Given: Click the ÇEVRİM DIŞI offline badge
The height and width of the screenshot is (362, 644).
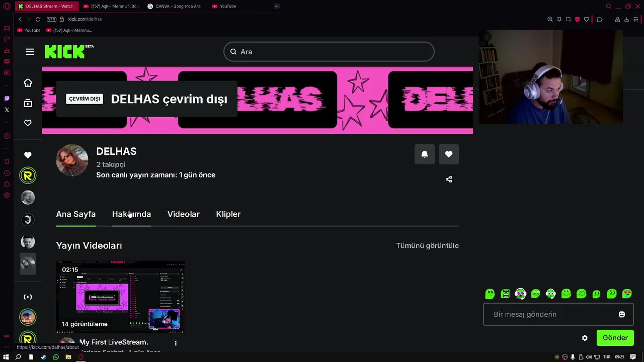Looking at the screenshot, I should [x=85, y=99].
